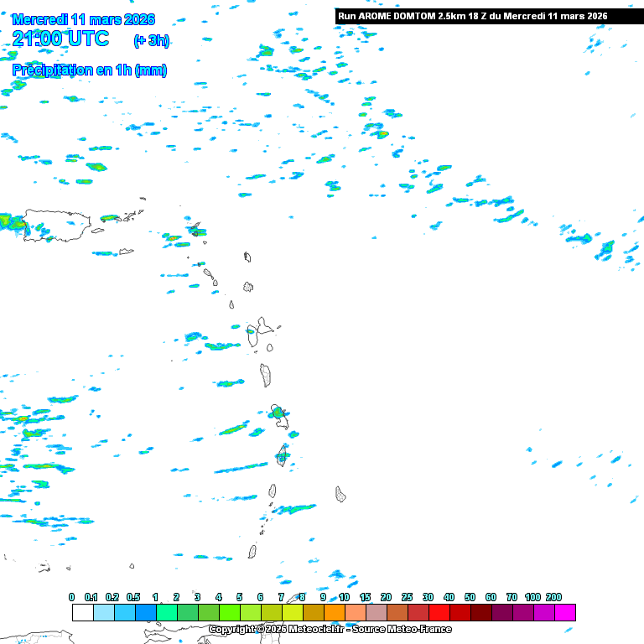Viewport: 644px width, 644px height.
Task: Click the white 0 mm legend swatch
Action: coord(82,613)
